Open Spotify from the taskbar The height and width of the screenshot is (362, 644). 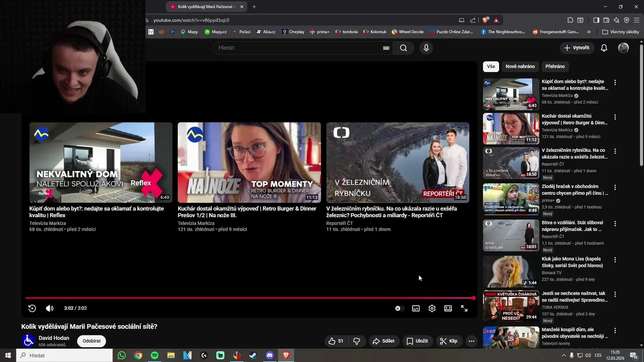[x=154, y=355]
